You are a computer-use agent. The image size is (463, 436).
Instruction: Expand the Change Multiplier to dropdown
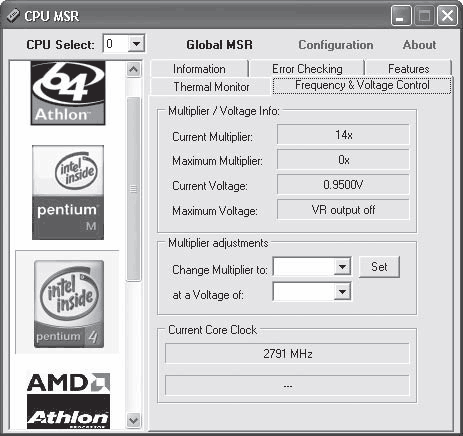click(342, 267)
